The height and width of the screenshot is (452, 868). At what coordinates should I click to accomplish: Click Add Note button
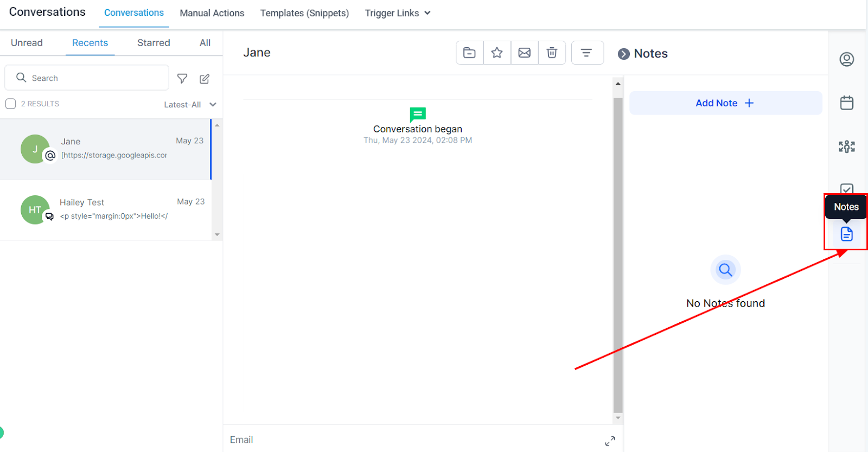726,103
